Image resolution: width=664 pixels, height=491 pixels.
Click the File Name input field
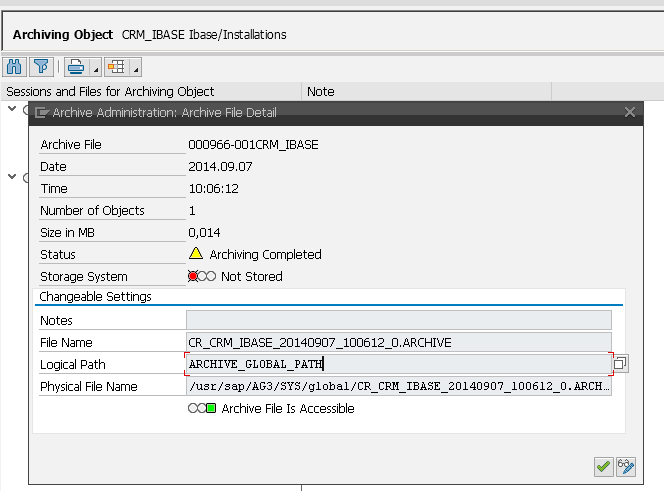398,342
